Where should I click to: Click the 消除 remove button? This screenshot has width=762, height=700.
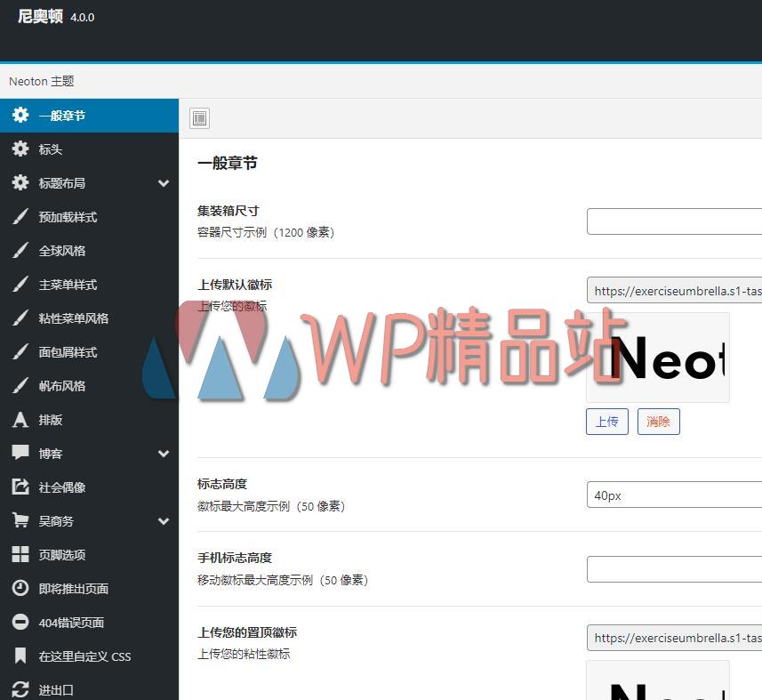[658, 422]
